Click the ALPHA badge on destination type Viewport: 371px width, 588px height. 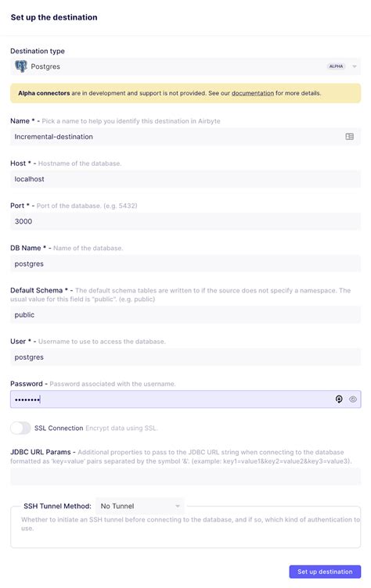336,66
